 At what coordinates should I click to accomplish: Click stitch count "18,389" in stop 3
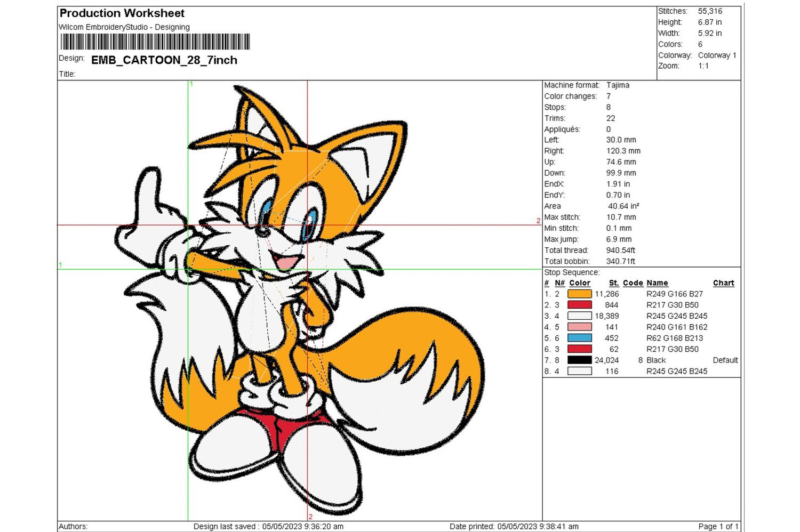(607, 316)
